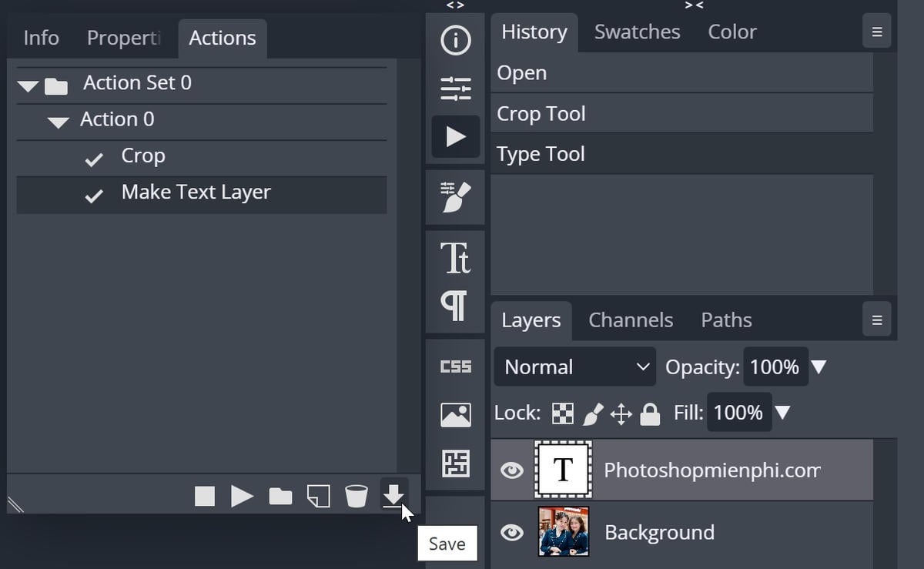Collapse Action Set 0 triangle
Image resolution: width=924 pixels, height=569 pixels.
click(28, 86)
